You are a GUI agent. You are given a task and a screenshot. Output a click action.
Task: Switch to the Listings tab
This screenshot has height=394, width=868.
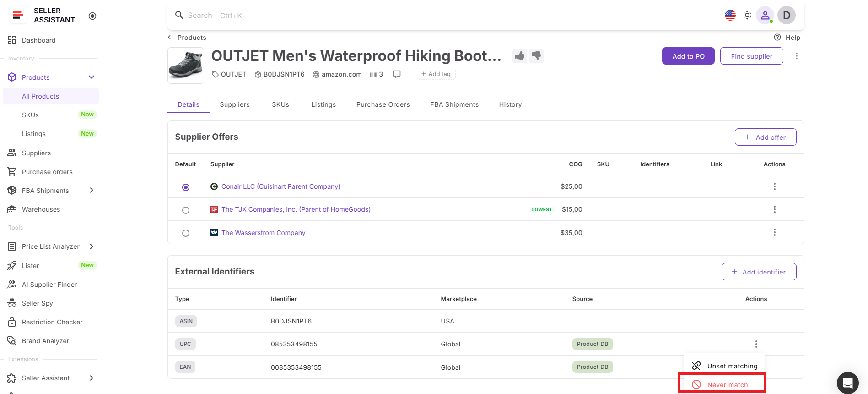click(323, 104)
